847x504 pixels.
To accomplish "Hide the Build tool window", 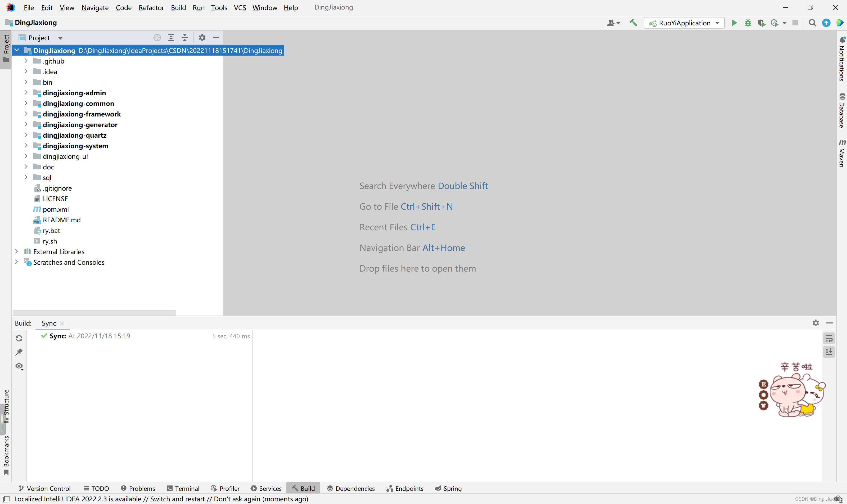I will point(830,323).
